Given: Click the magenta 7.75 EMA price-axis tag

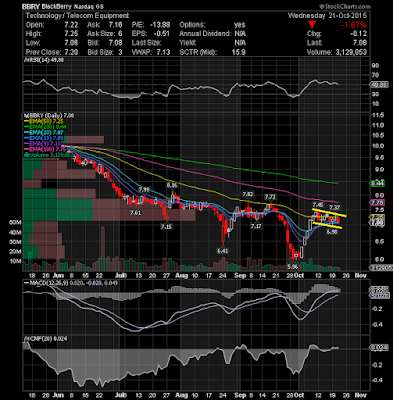Looking at the screenshot, I should click(x=378, y=203).
